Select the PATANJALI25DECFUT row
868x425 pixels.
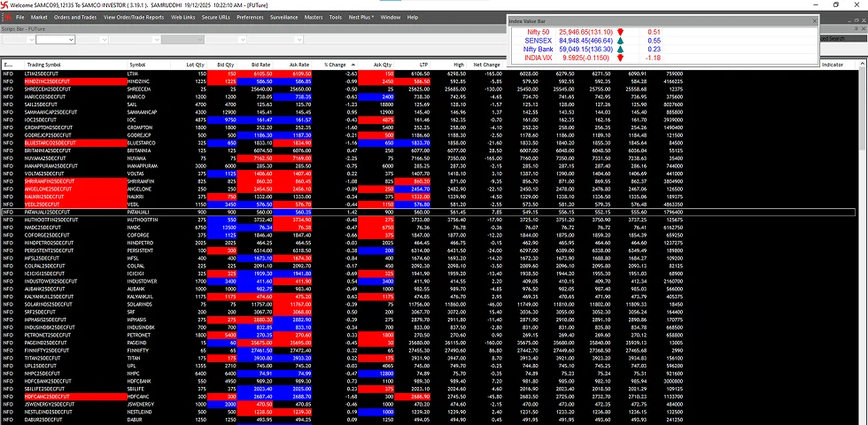coord(430,212)
